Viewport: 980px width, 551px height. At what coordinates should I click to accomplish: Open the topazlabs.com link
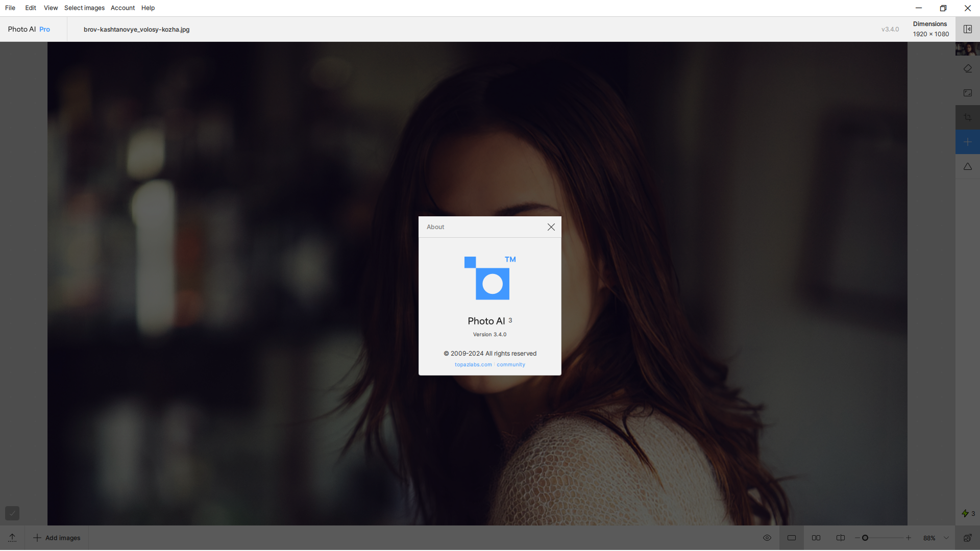(x=473, y=365)
